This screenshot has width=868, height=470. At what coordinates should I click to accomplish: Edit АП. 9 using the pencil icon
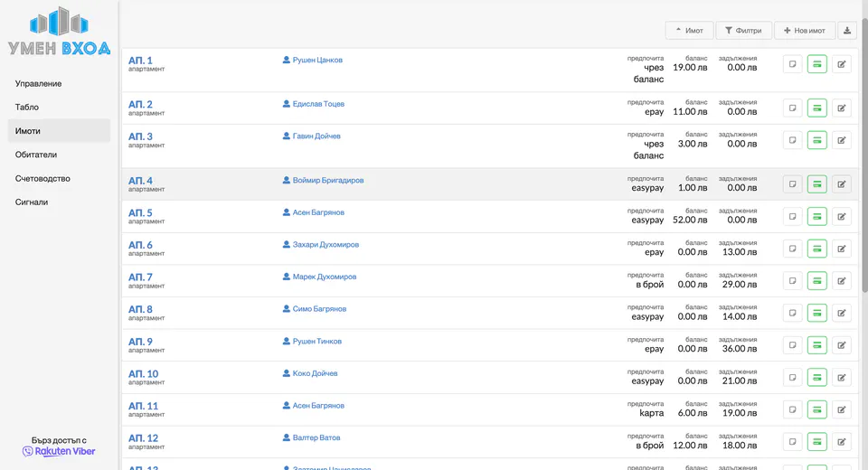(841, 345)
